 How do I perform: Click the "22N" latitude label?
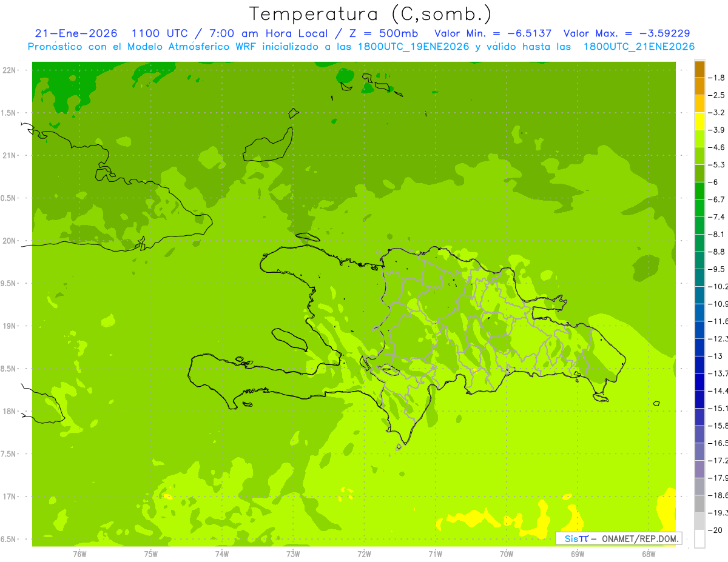[x=9, y=70]
